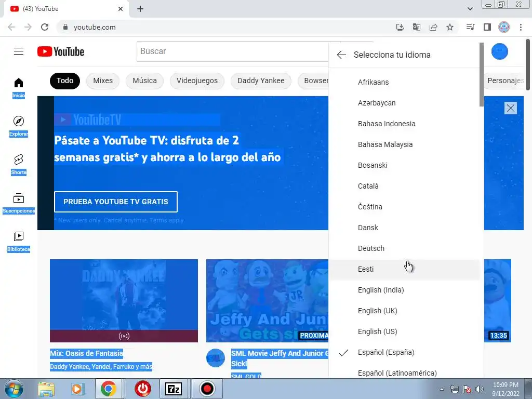Open a new browser tab
Screen dimensions: 532x399
(x=140, y=9)
